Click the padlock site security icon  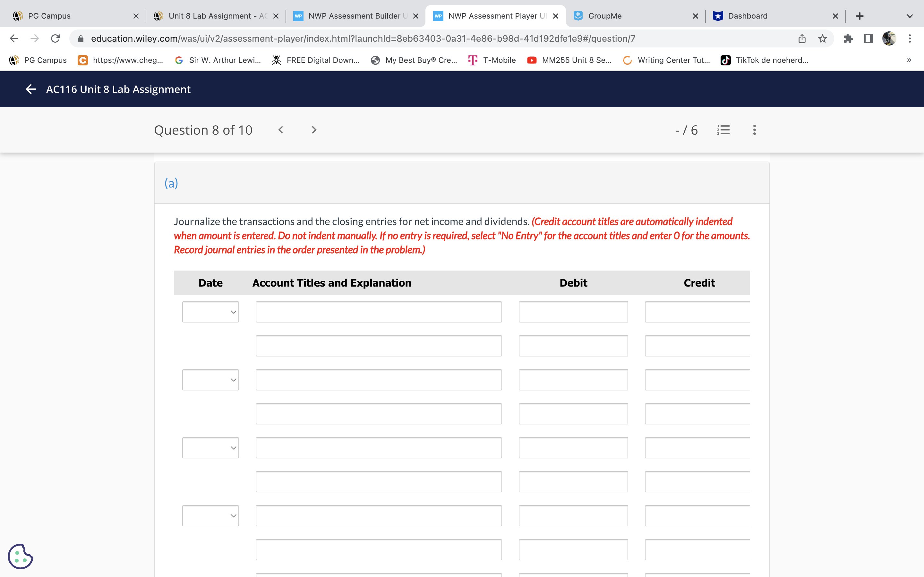(x=80, y=38)
